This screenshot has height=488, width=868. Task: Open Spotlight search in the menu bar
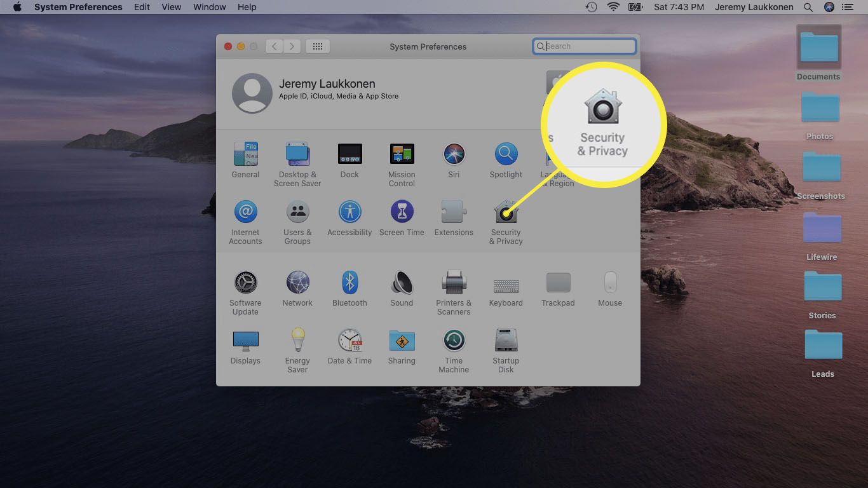tap(808, 7)
